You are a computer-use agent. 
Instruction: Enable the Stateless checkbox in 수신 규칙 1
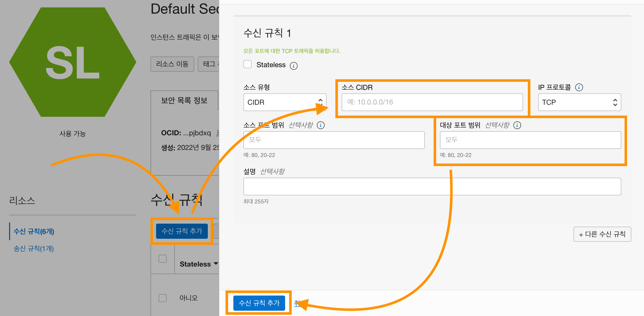[247, 64]
